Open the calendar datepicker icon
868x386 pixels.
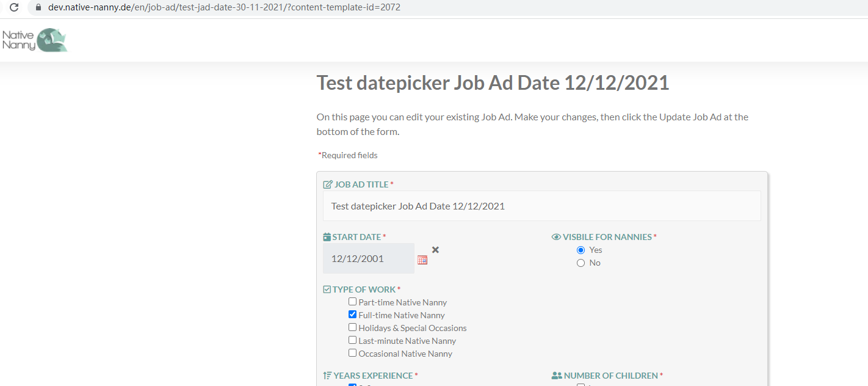coord(422,260)
